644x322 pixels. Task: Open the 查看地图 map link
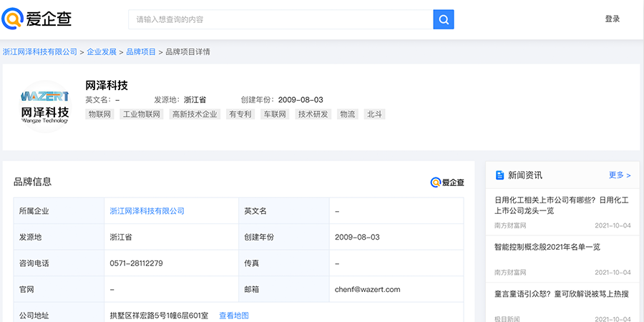234,316
